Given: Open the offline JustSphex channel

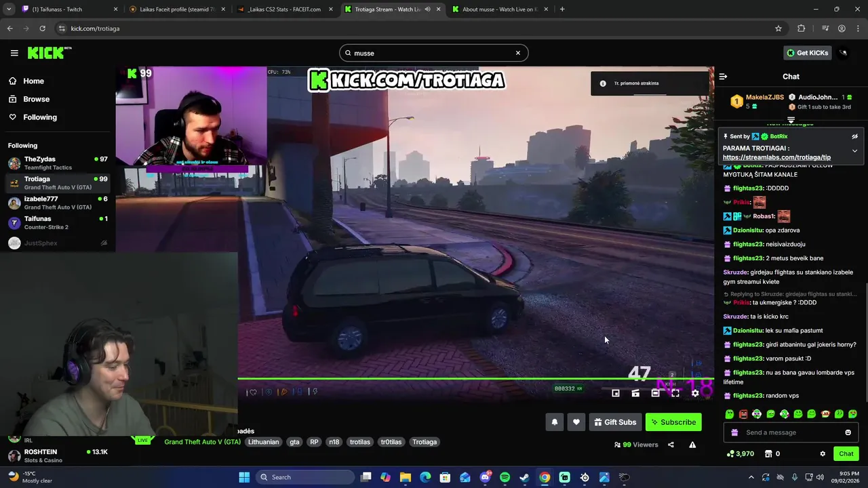Looking at the screenshot, I should click(58, 243).
